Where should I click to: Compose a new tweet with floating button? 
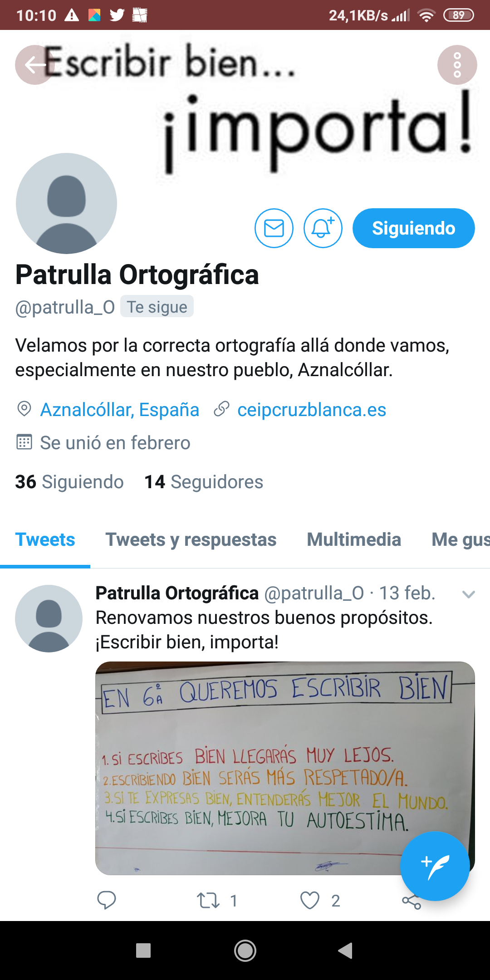click(x=435, y=866)
